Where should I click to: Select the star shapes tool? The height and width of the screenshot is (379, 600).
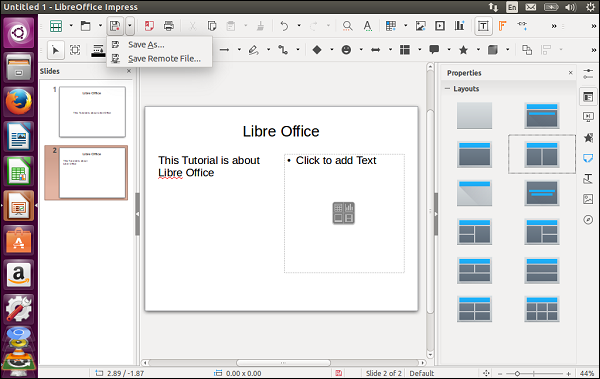pos(463,50)
